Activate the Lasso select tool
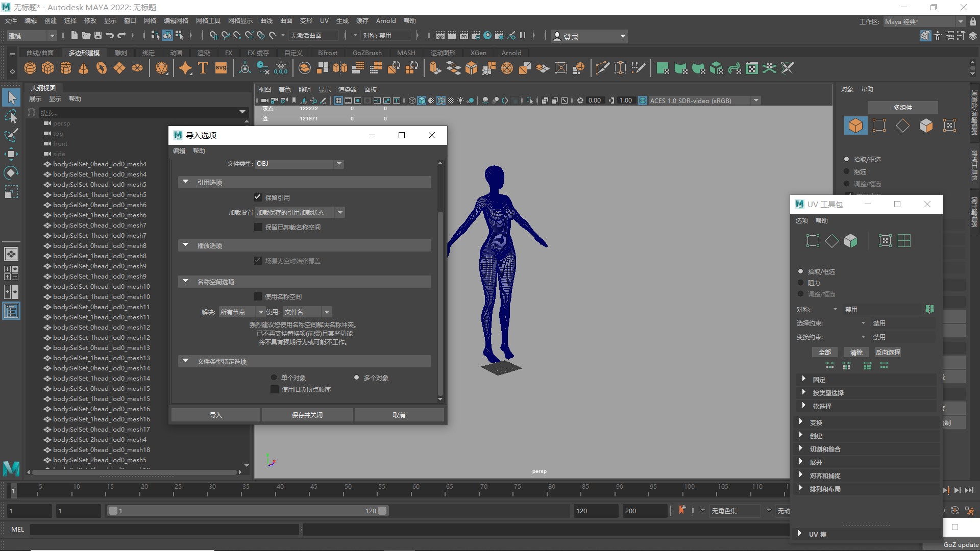This screenshot has height=551, width=980. (x=11, y=117)
